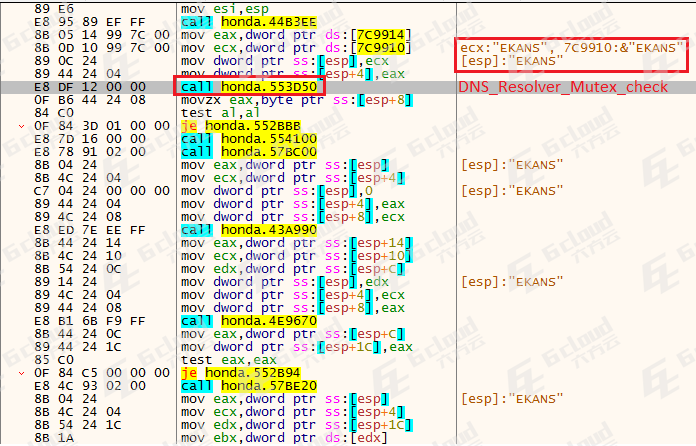Click bytes 'E8 4C 93 02 00'
This screenshot has height=446, width=696.
click(90, 386)
